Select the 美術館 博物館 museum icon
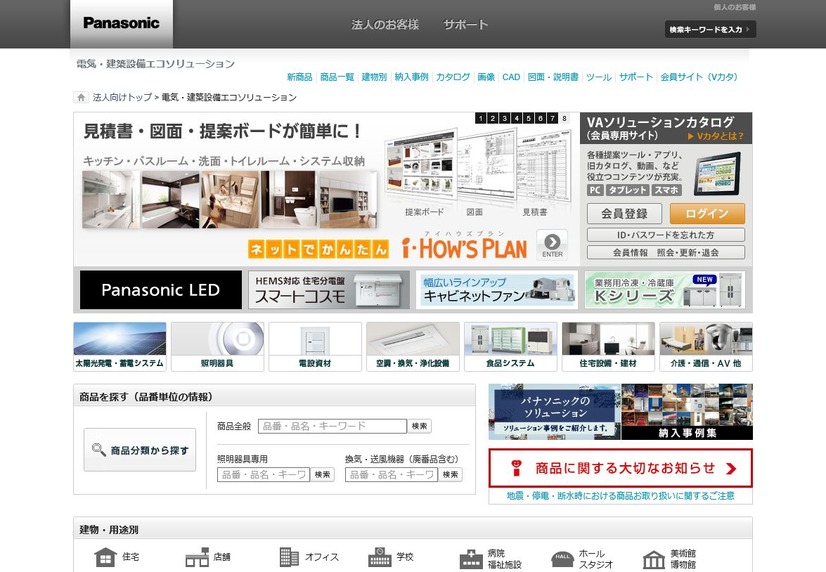This screenshot has height=572, width=826. point(654,559)
